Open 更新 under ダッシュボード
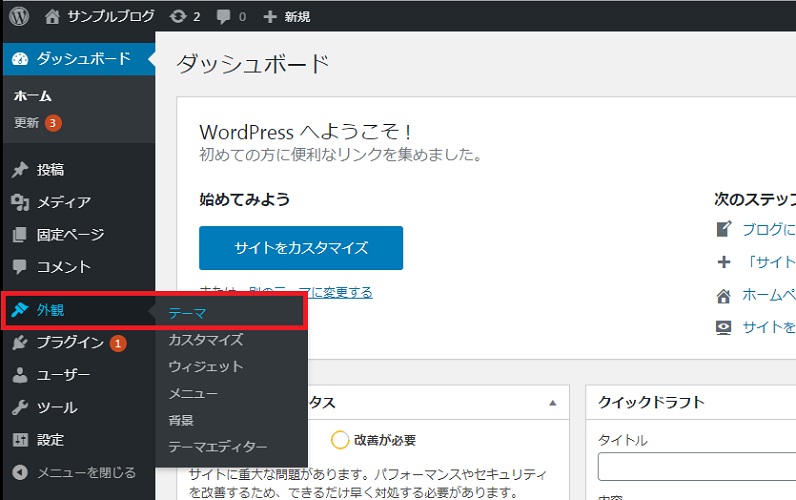Screen dimensions: 796x500 [x=26, y=123]
